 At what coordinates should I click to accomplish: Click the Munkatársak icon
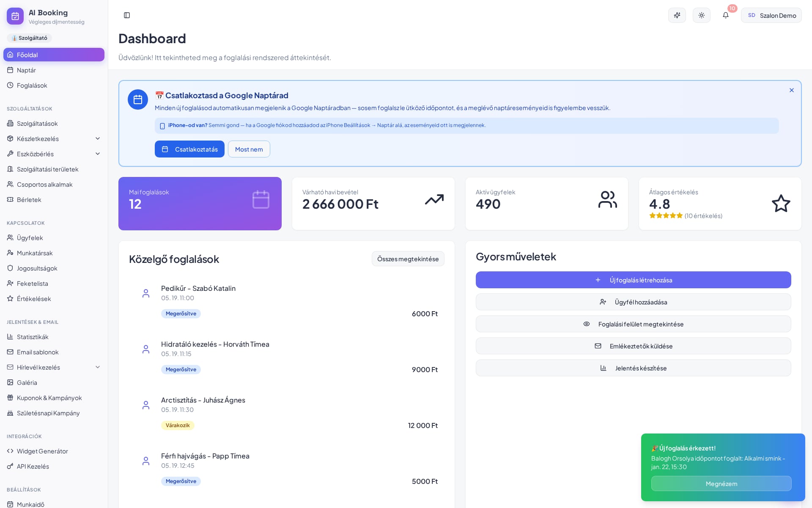click(10, 253)
